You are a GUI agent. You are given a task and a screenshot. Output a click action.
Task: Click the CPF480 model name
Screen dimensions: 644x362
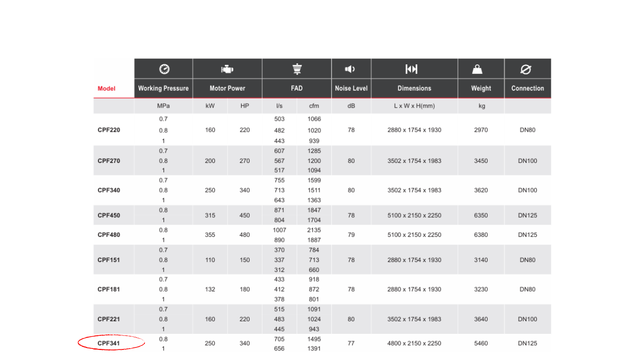point(109,235)
